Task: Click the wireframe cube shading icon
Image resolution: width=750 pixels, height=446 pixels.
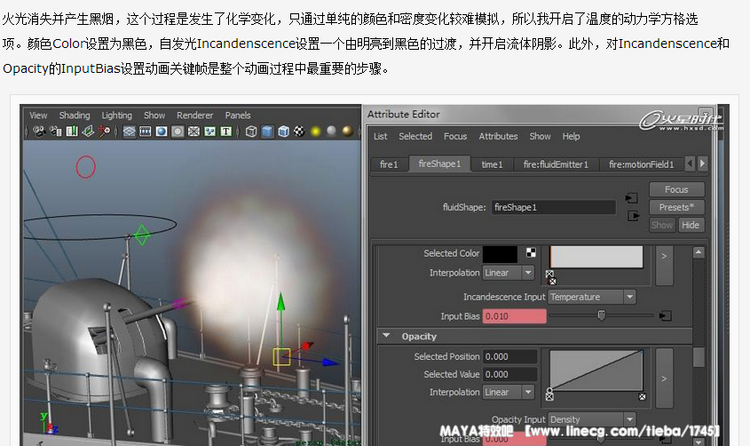Action: (252, 131)
